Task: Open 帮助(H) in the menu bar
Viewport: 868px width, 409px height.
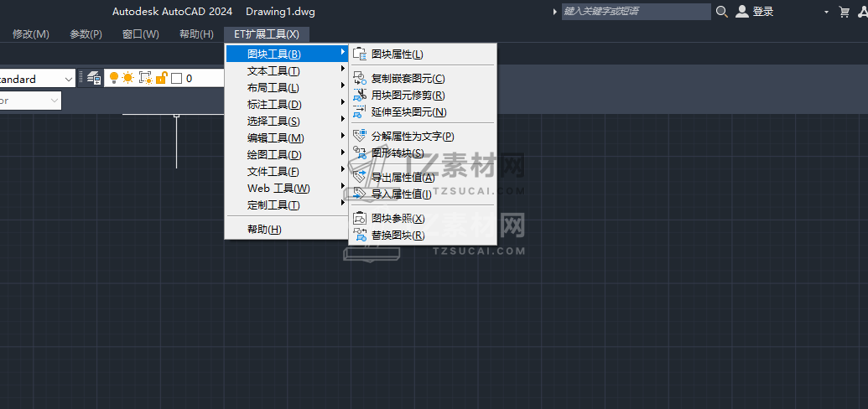Action: [x=196, y=34]
